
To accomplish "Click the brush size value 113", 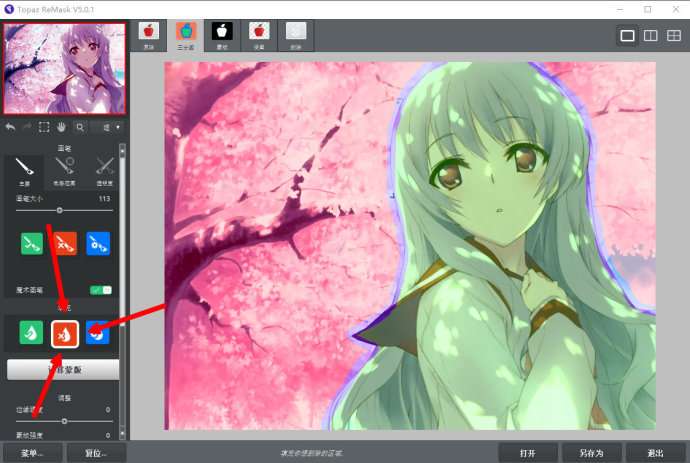I will point(104,199).
